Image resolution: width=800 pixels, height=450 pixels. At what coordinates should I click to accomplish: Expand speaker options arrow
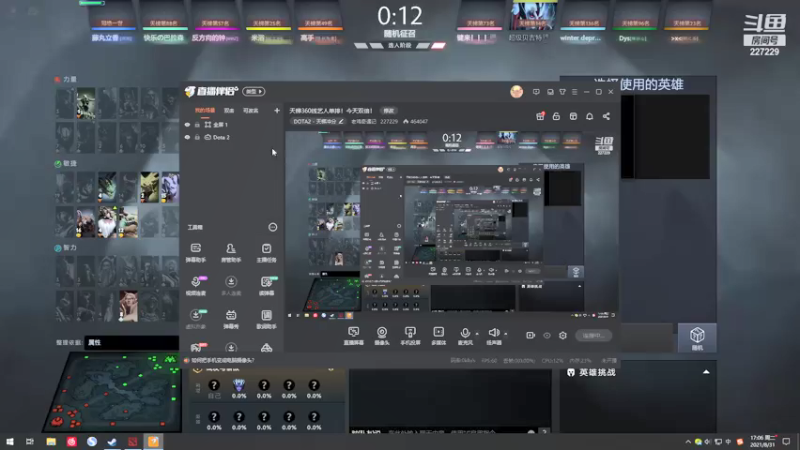(x=506, y=334)
